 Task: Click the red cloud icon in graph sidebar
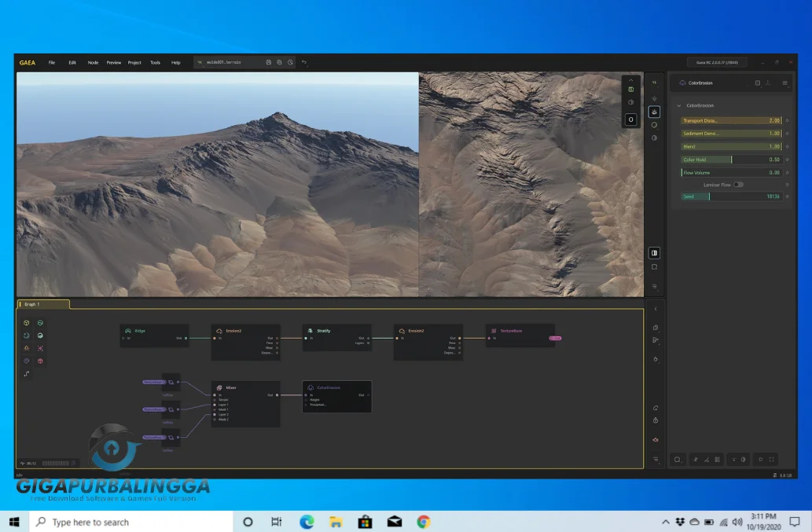[656, 439]
